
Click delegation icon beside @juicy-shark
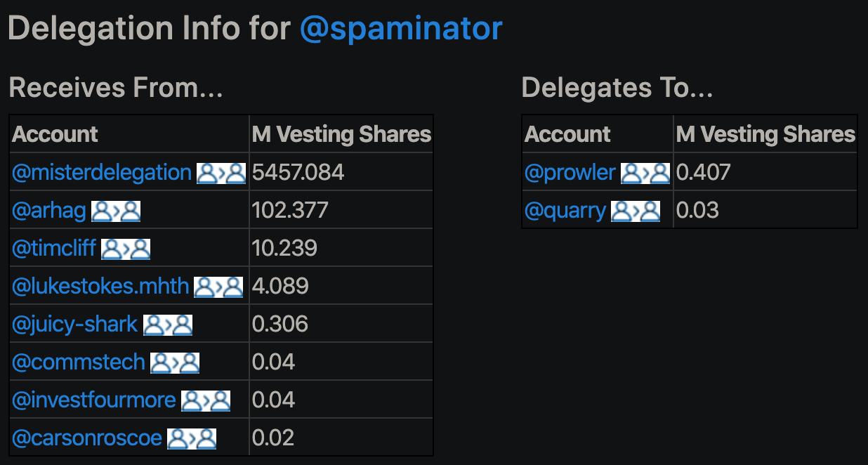point(168,325)
